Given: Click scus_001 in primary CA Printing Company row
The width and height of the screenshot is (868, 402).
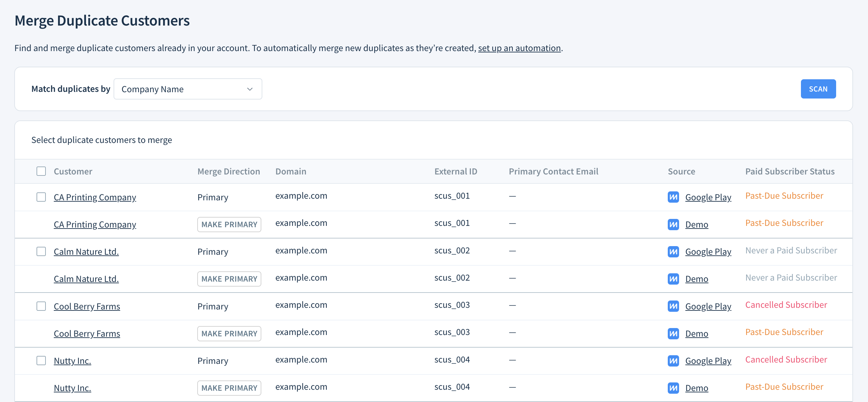Looking at the screenshot, I should pos(452,196).
